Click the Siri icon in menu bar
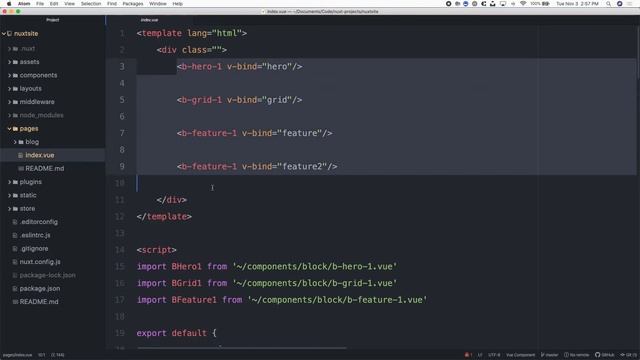The image size is (640, 360). [x=619, y=4]
